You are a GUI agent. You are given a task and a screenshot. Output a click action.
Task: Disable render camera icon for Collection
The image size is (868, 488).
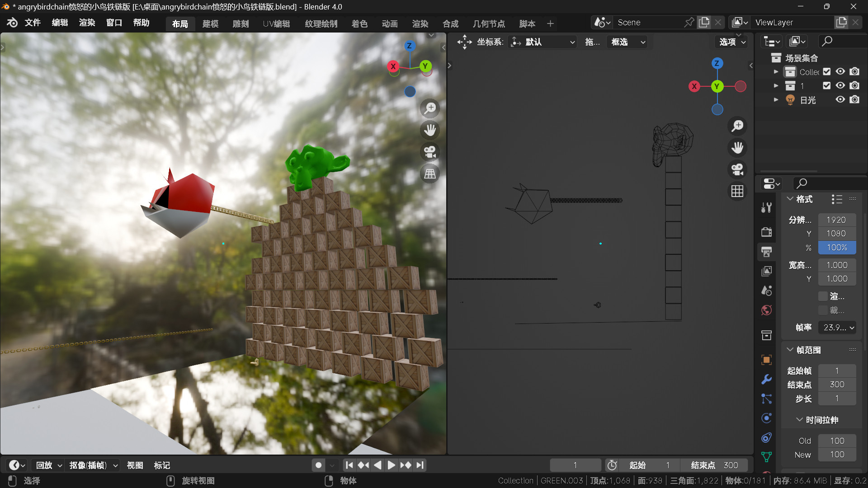[854, 71]
